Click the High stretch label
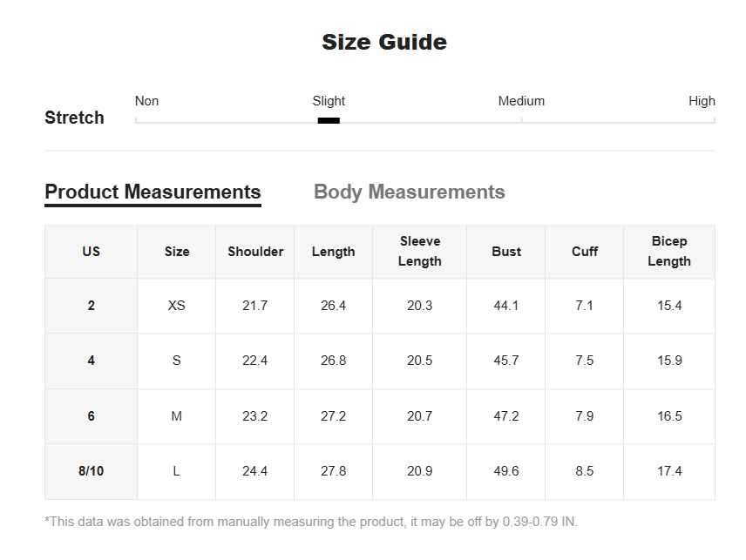 [x=702, y=101]
